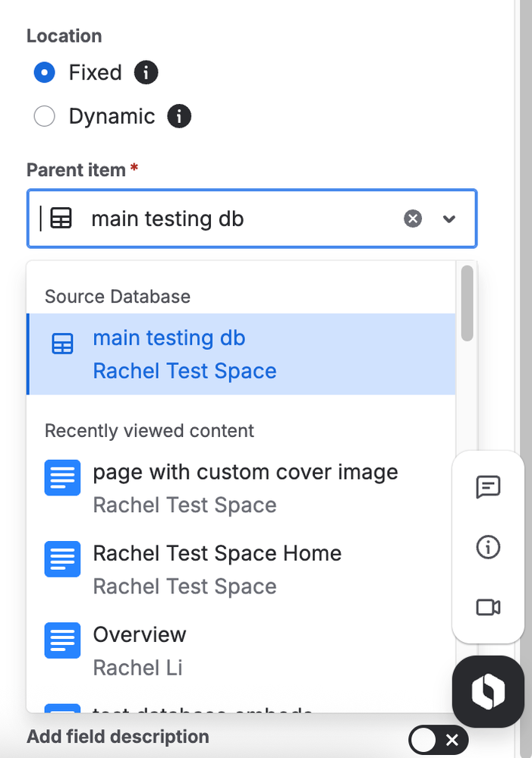Select the Fixed location radio button
This screenshot has width=532, height=758.
45,73
